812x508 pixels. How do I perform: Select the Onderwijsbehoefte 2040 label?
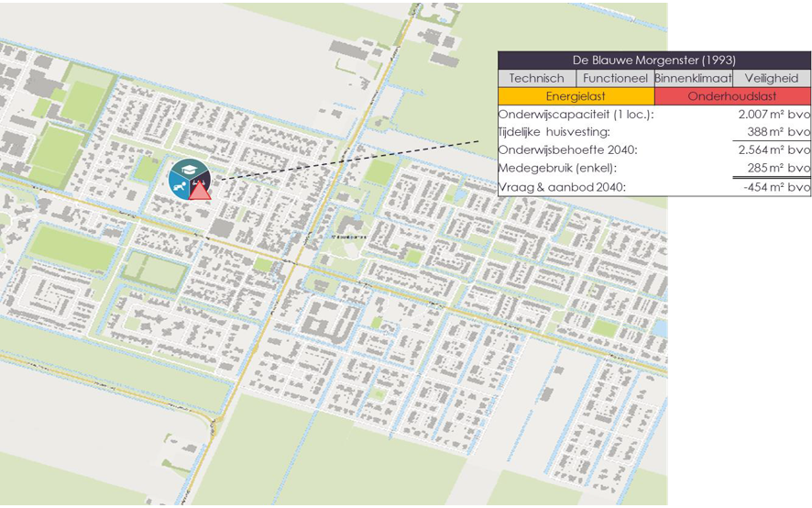(567, 150)
